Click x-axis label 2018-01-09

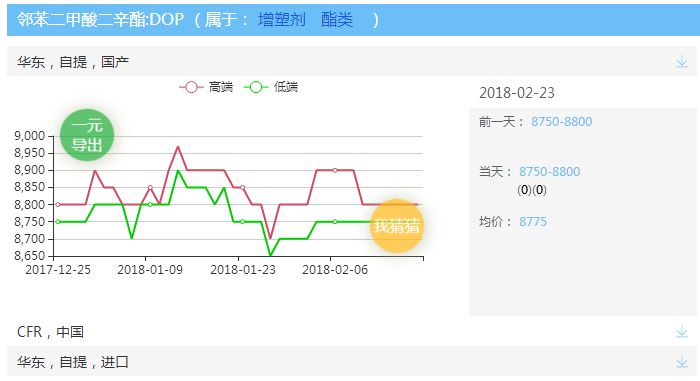(x=150, y=270)
